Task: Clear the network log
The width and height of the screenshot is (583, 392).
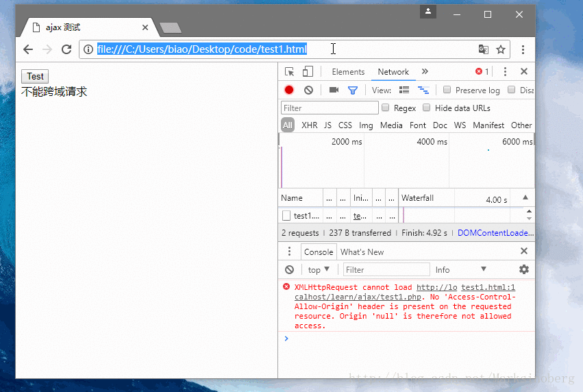Action: 308,90
